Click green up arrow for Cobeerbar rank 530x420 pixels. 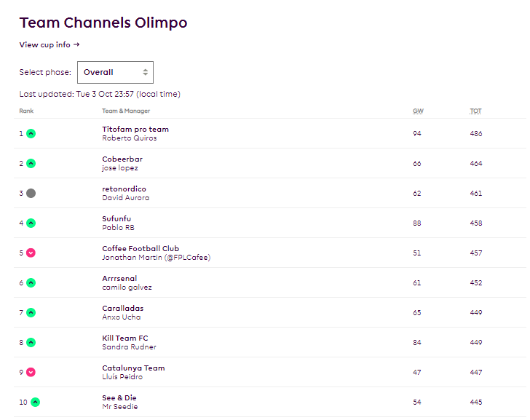tap(31, 164)
